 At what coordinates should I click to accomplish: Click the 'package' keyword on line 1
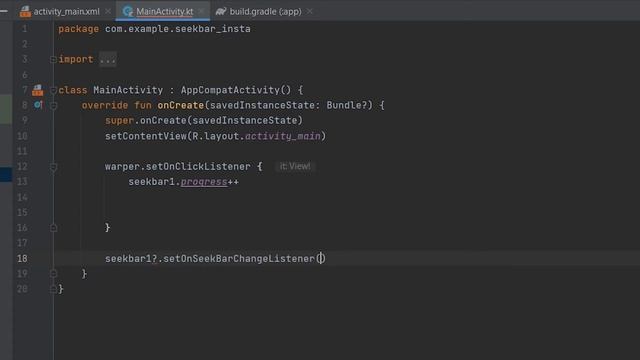78,29
